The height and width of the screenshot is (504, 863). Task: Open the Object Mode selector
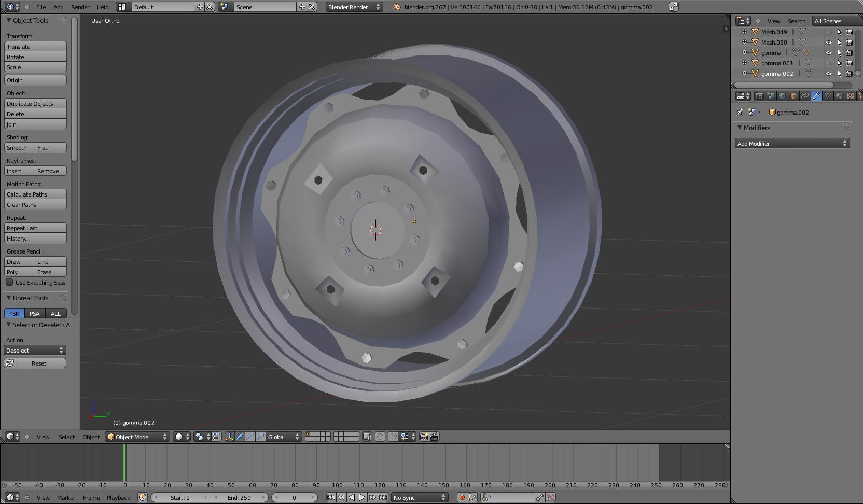(137, 437)
